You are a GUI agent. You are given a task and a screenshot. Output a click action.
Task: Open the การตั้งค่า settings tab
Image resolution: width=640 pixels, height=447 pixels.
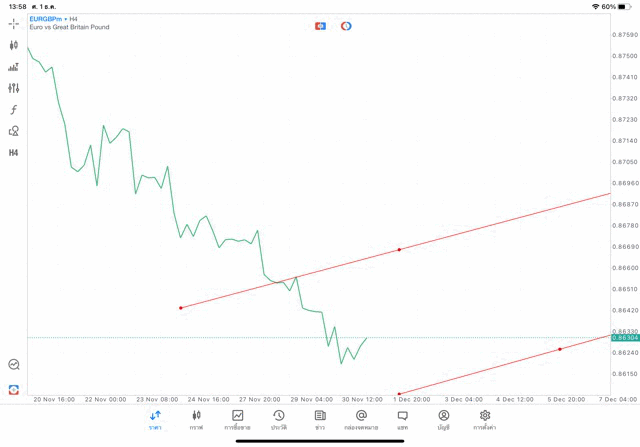point(485,420)
